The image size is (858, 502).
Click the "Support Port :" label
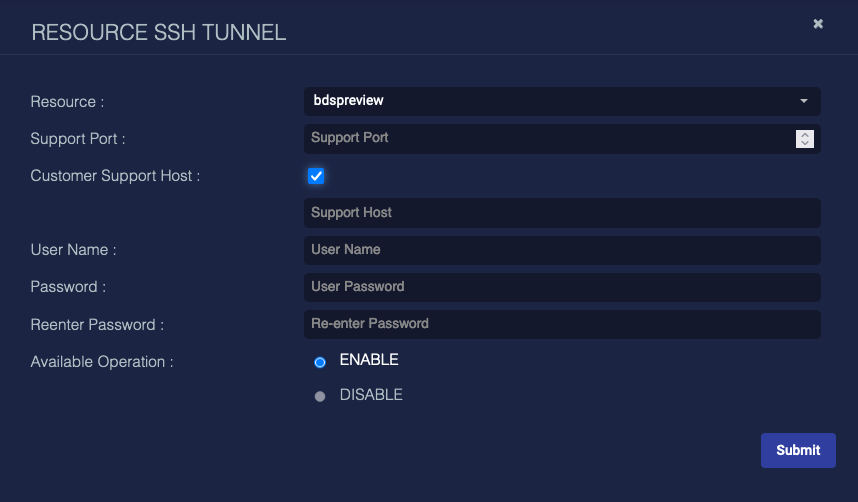[x=78, y=139]
